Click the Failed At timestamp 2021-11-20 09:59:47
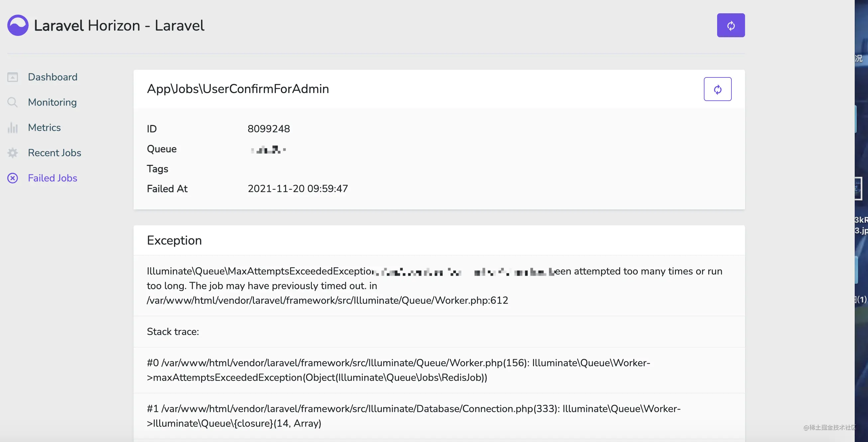Image resolution: width=868 pixels, height=442 pixels. pos(298,189)
